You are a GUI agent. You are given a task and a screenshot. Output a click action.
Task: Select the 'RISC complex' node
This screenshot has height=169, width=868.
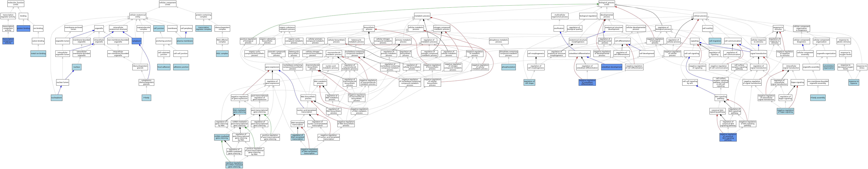coord(222,54)
